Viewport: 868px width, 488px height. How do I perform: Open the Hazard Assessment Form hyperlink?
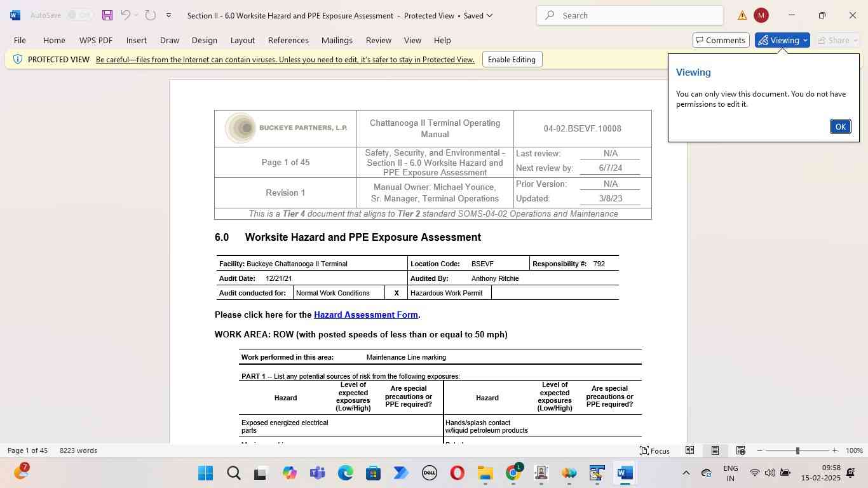(366, 315)
